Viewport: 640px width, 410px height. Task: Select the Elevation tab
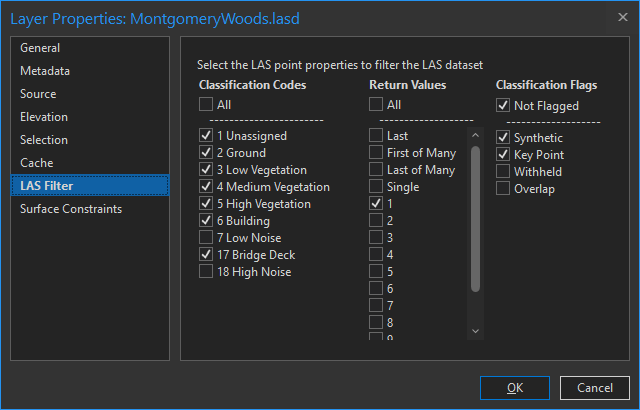pos(44,117)
